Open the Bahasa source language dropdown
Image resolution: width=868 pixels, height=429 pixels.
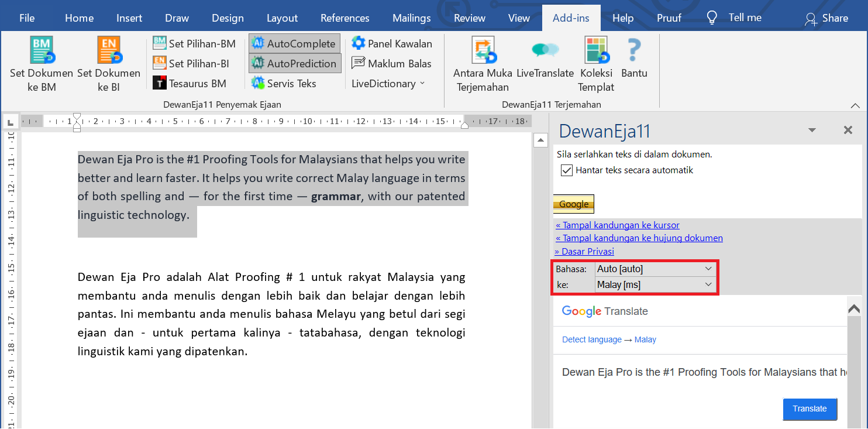click(x=655, y=269)
